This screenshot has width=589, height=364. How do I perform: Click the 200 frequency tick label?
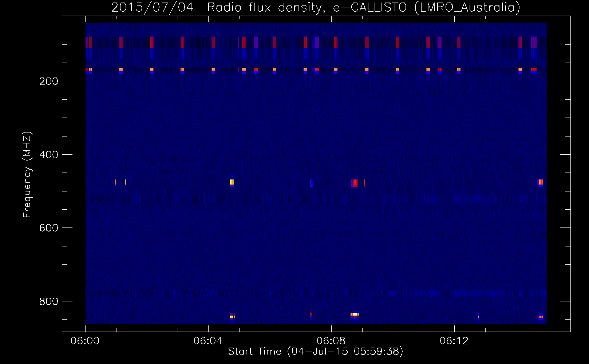click(x=49, y=81)
